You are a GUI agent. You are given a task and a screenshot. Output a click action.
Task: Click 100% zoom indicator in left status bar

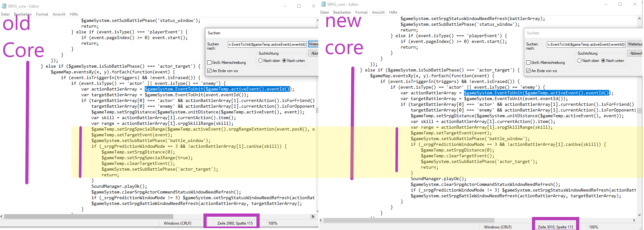[x=273, y=223]
